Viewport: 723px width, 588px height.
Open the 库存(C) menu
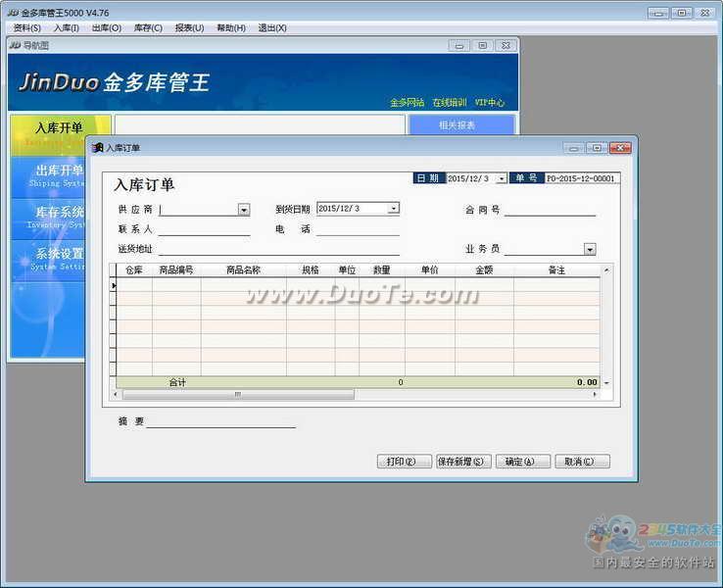coord(148,27)
